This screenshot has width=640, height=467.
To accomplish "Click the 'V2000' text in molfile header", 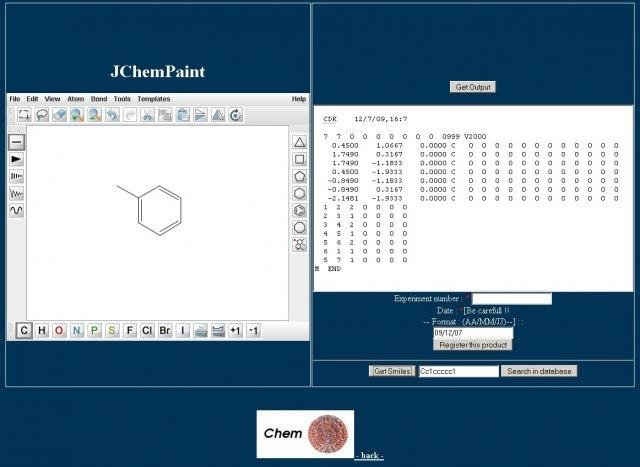I will click(475, 137).
